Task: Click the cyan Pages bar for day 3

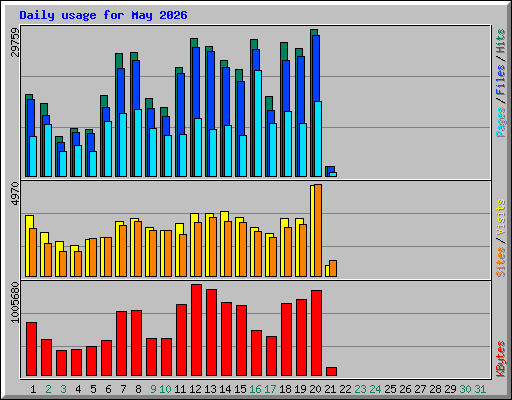Action: 63,164
